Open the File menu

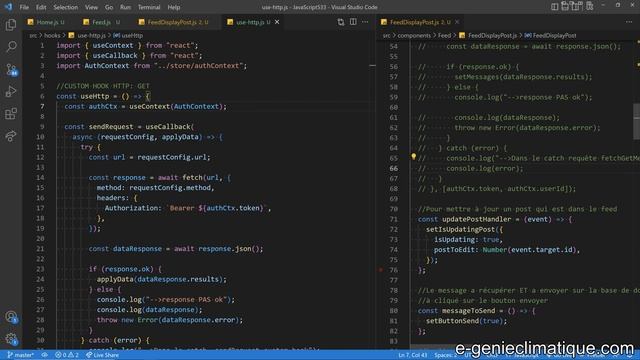pos(24,7)
